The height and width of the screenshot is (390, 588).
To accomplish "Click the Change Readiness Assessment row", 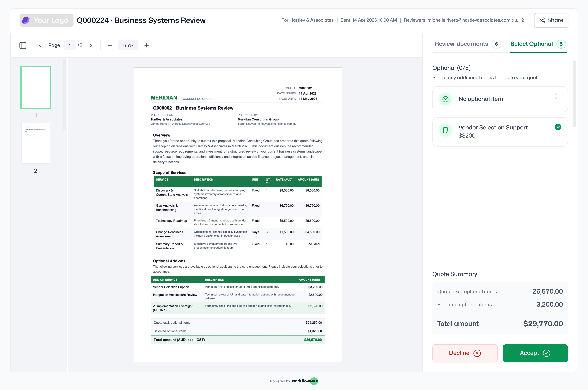I will click(x=238, y=234).
